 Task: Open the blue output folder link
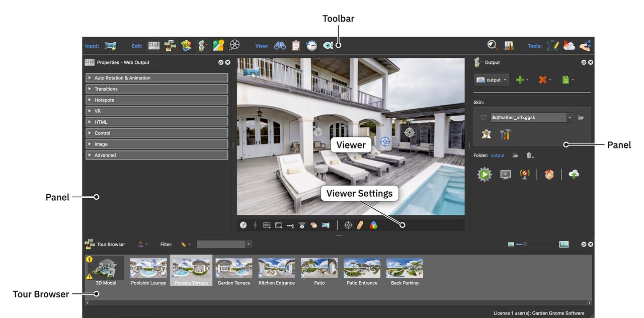click(498, 155)
